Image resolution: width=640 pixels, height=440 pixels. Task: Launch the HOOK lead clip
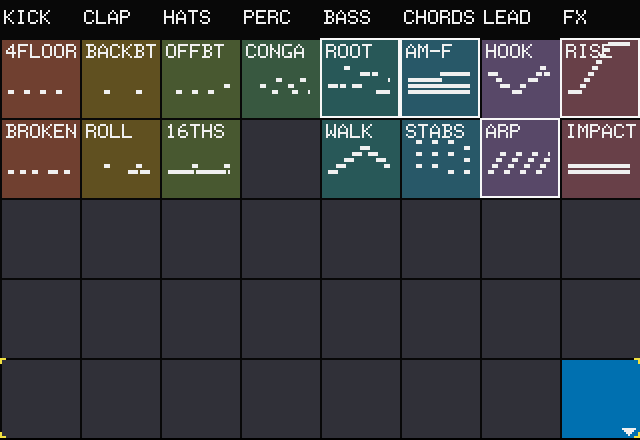coord(521,78)
